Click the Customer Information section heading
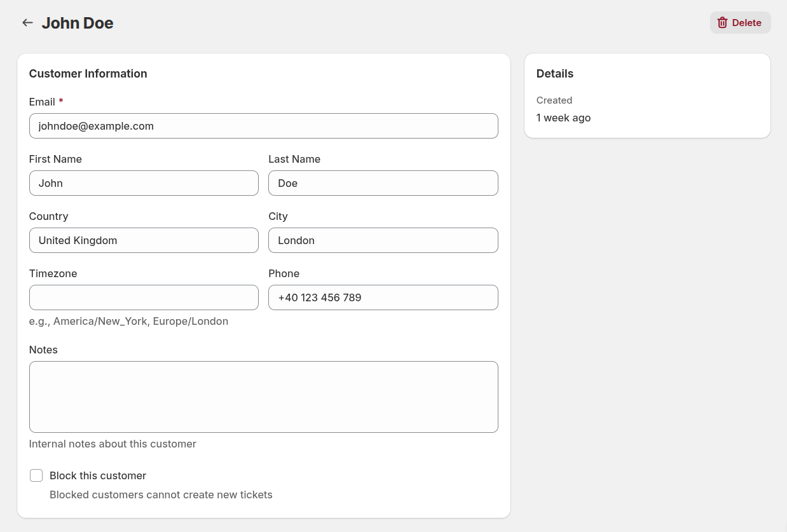 tap(88, 74)
